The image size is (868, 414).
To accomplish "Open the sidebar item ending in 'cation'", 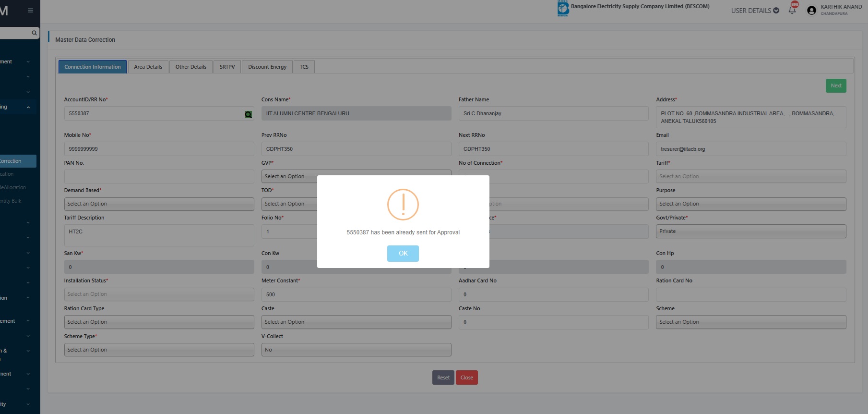I will [x=7, y=174].
